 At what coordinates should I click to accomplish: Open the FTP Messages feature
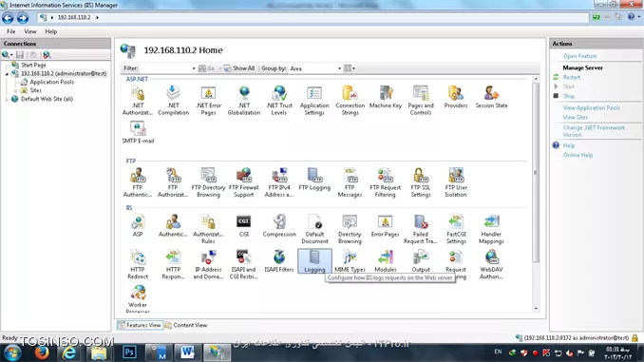(350, 182)
